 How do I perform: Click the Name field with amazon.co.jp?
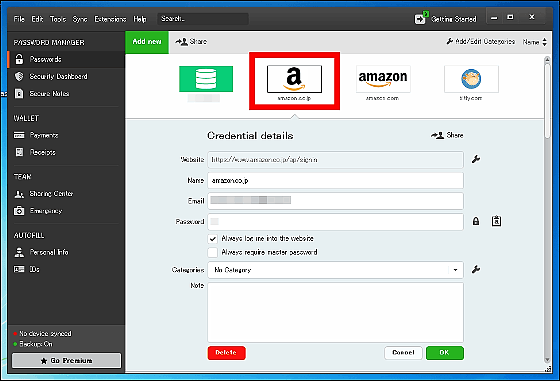coord(335,181)
